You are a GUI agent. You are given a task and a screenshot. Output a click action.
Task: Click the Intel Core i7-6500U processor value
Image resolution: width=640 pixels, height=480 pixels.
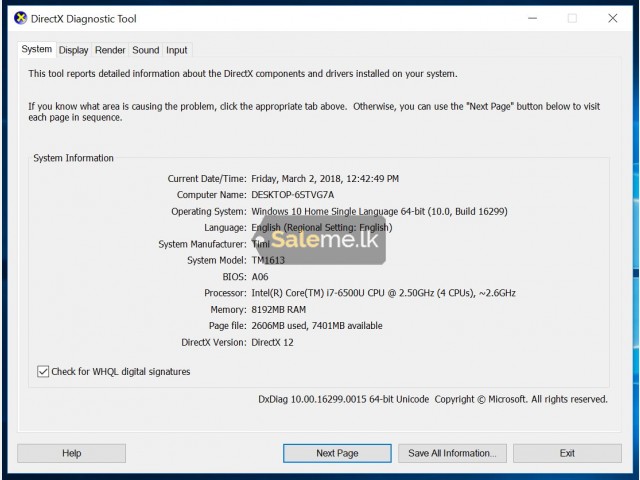tap(383, 293)
